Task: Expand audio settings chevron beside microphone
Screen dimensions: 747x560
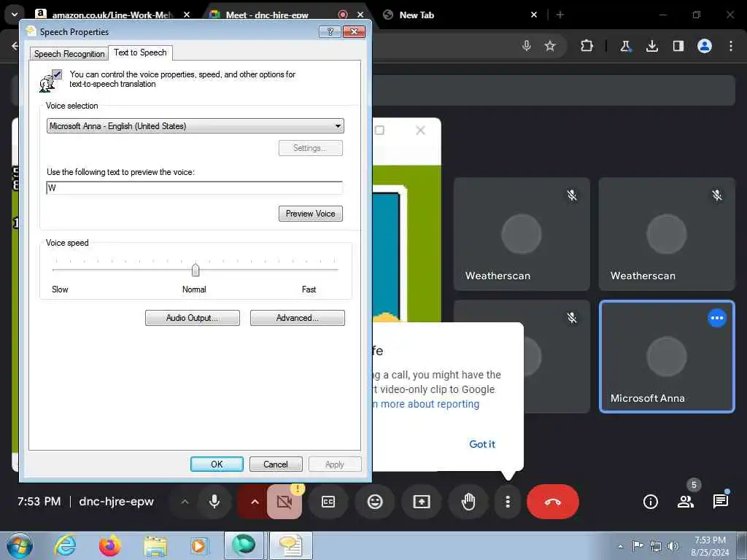Action: click(185, 502)
